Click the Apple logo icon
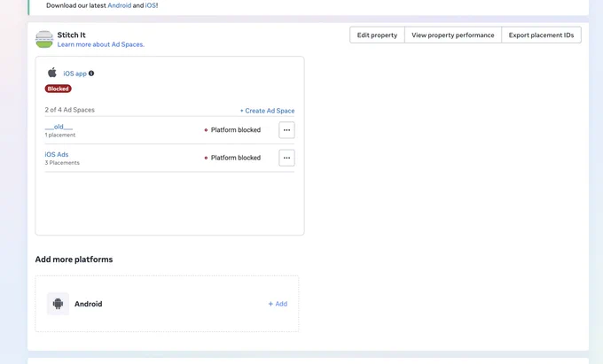The height and width of the screenshot is (364, 603). tap(52, 73)
